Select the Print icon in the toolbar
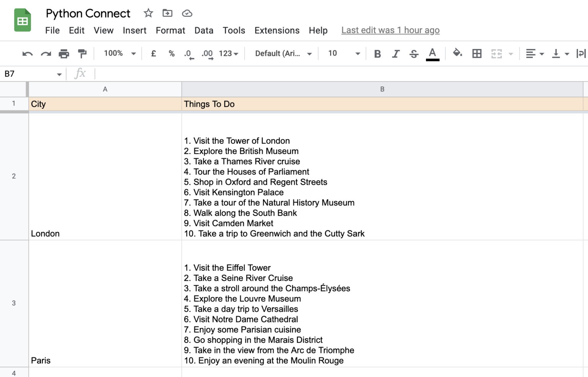 [x=64, y=54]
